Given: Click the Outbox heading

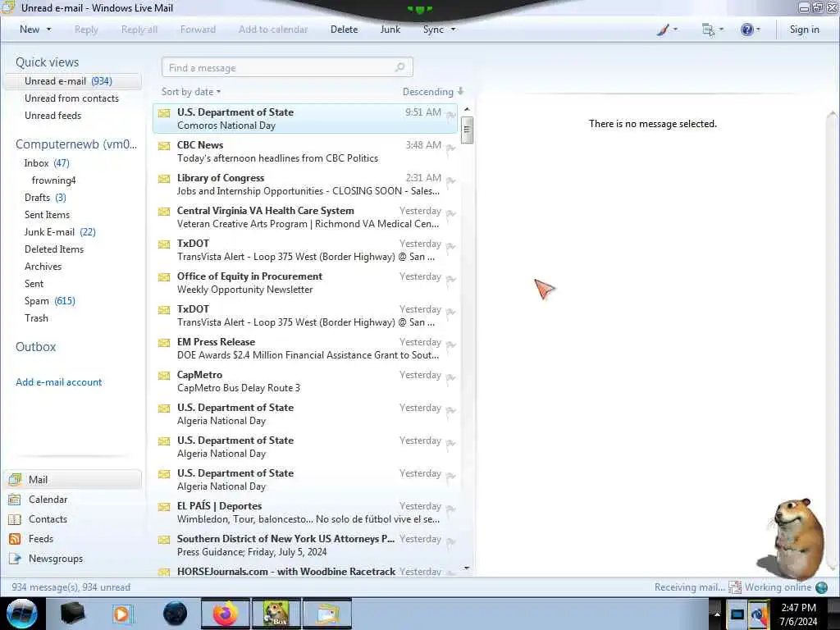Looking at the screenshot, I should click(x=36, y=347).
